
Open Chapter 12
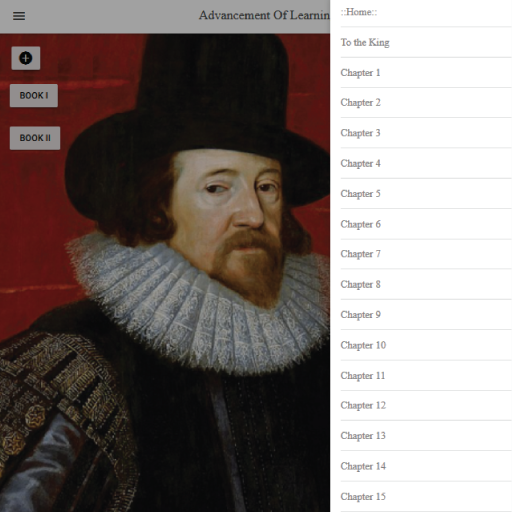tap(426, 405)
